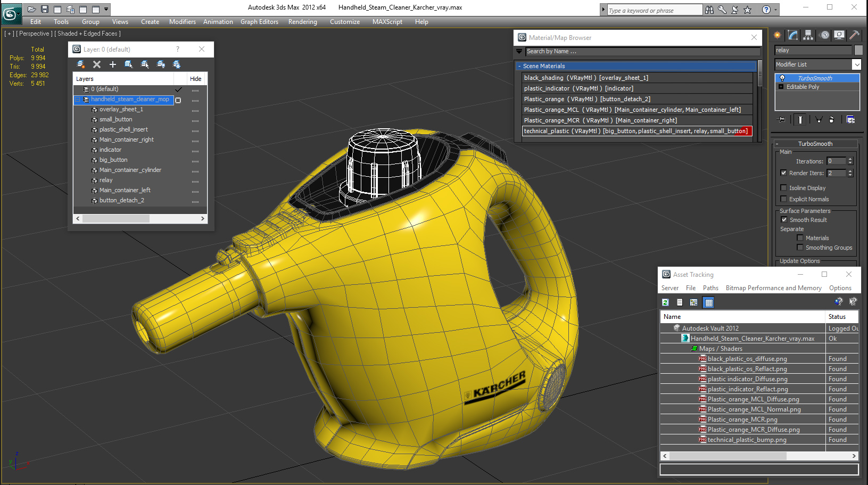This screenshot has height=485, width=868.
Task: Open the 3ds Max application button menu
Action: 11,13
